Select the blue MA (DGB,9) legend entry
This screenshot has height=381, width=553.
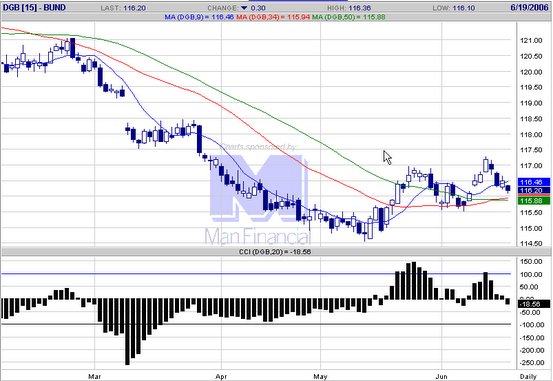pyautogui.click(x=199, y=17)
